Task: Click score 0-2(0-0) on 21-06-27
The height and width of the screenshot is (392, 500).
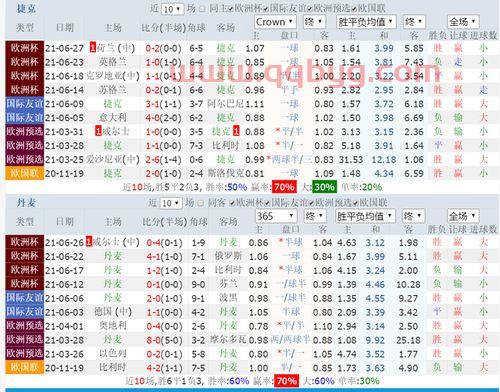Action: tap(163, 49)
